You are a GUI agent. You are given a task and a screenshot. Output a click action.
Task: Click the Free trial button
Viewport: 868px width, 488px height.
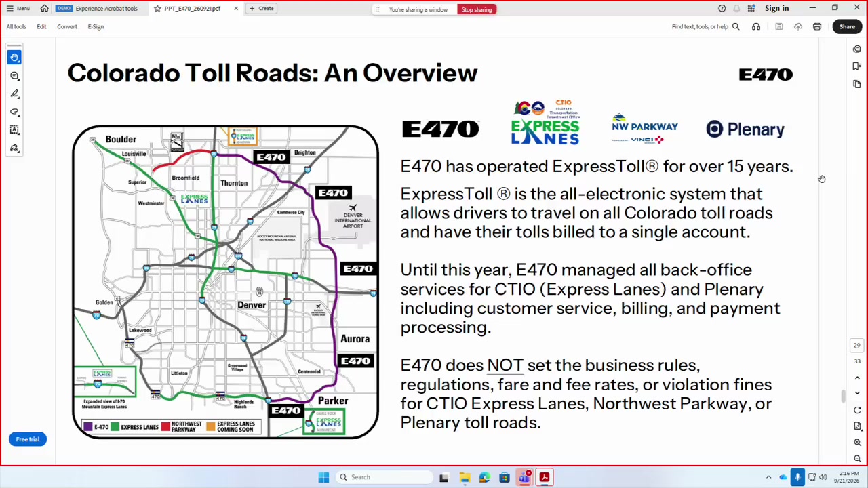(x=28, y=439)
